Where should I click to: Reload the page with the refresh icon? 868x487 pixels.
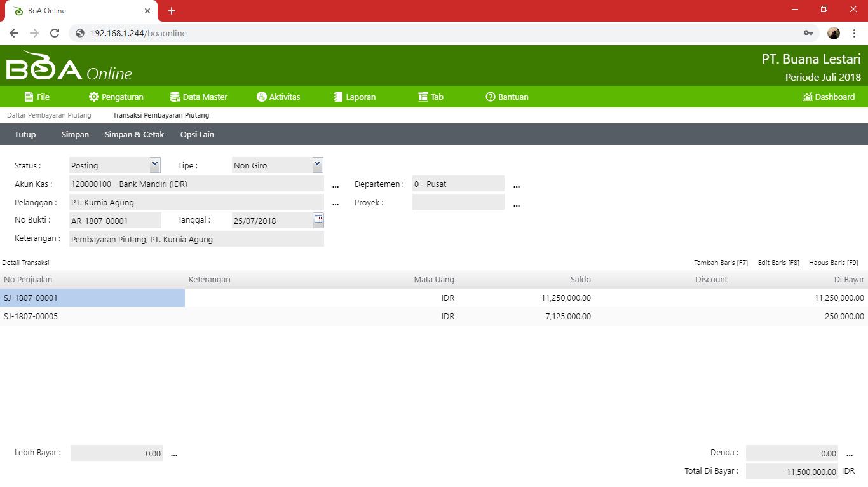pyautogui.click(x=55, y=33)
